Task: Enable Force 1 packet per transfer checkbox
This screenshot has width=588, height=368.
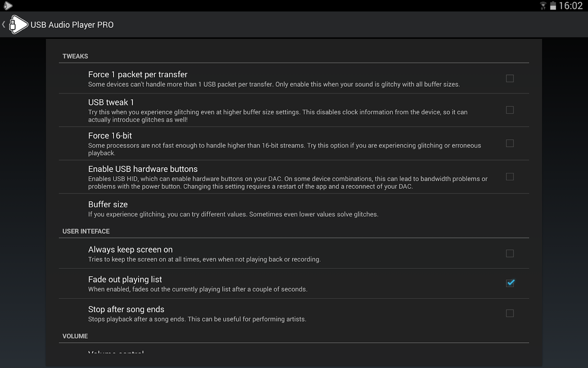Action: (x=510, y=79)
